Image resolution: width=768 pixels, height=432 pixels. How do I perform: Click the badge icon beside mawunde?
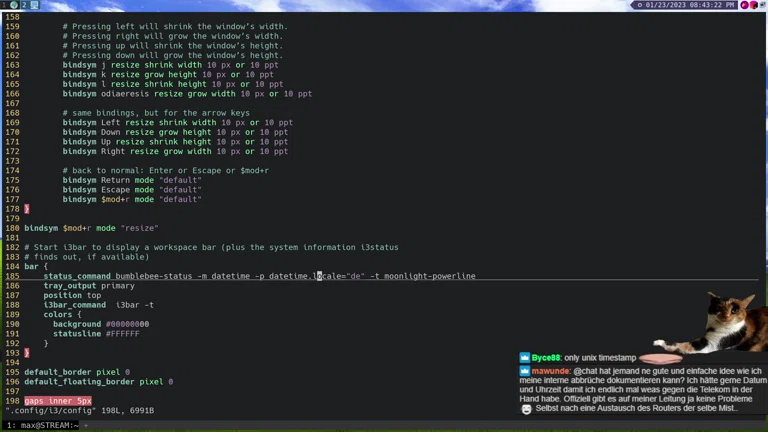tap(525, 371)
